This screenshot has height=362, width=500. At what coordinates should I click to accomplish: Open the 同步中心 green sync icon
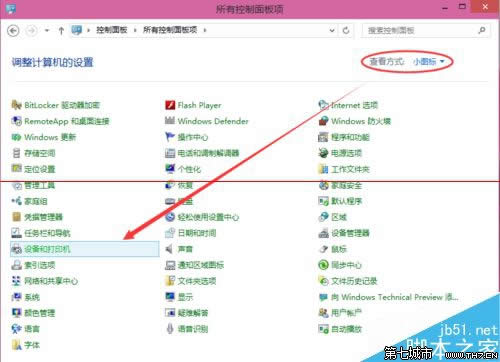tap(323, 265)
